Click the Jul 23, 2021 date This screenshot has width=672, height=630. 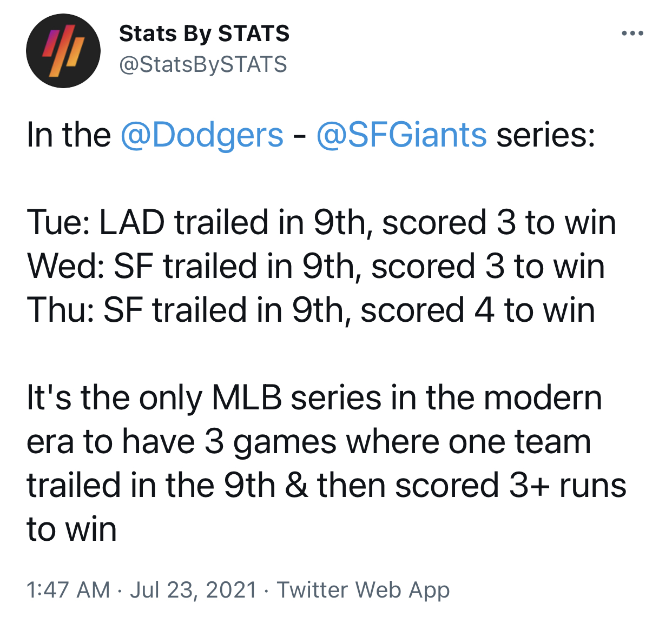[193, 589]
